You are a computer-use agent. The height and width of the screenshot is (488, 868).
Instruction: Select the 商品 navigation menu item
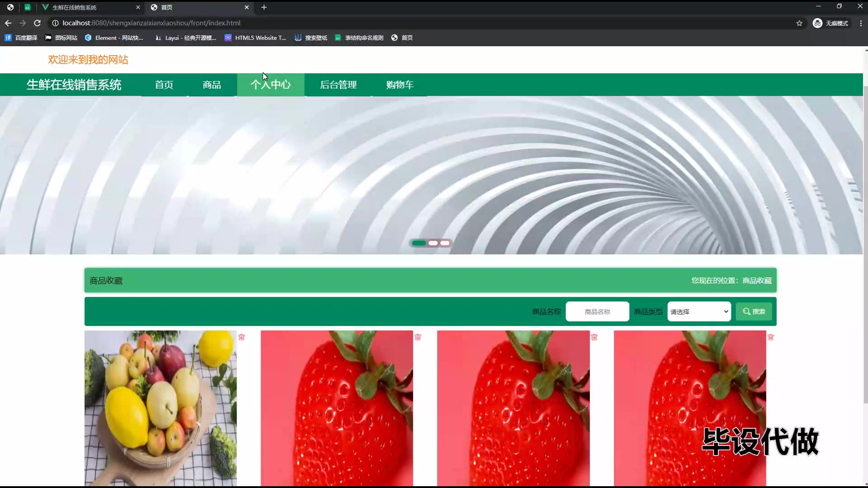coord(212,85)
